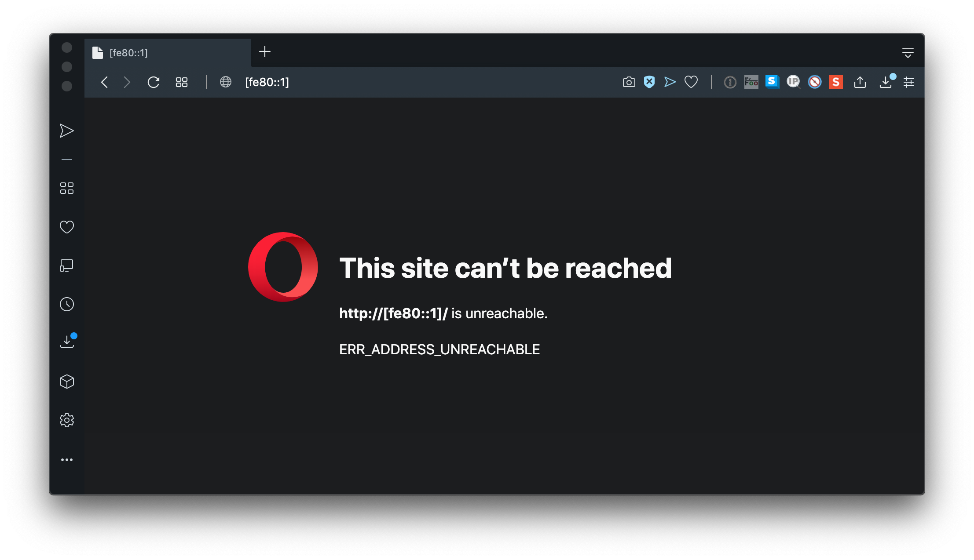The width and height of the screenshot is (974, 560).
Task: Toggle the red blocker extension
Action: (x=815, y=82)
